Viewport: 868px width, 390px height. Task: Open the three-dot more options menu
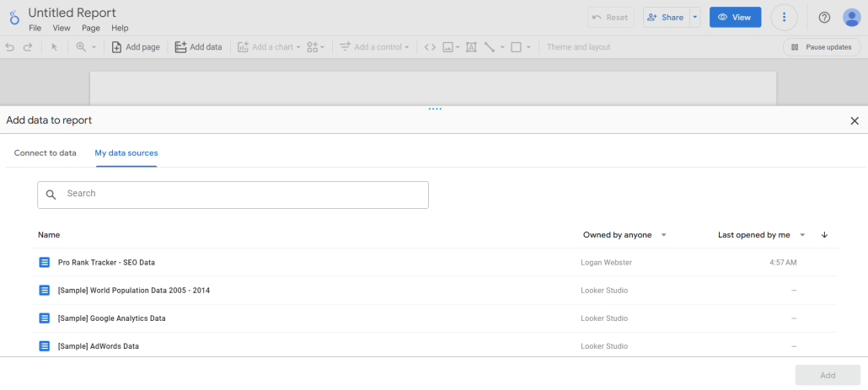tap(784, 18)
